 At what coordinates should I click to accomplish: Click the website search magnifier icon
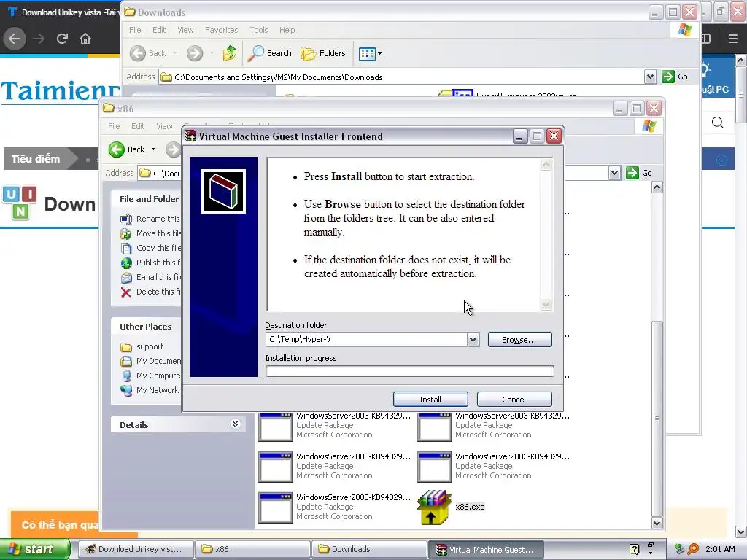coord(718,122)
